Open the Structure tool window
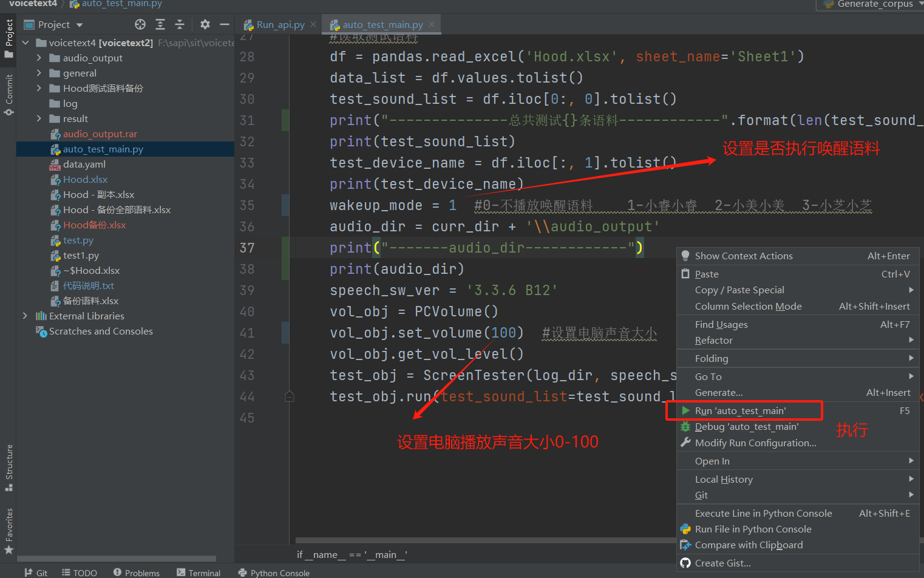Viewport: 924px width, 578px height. point(8,468)
